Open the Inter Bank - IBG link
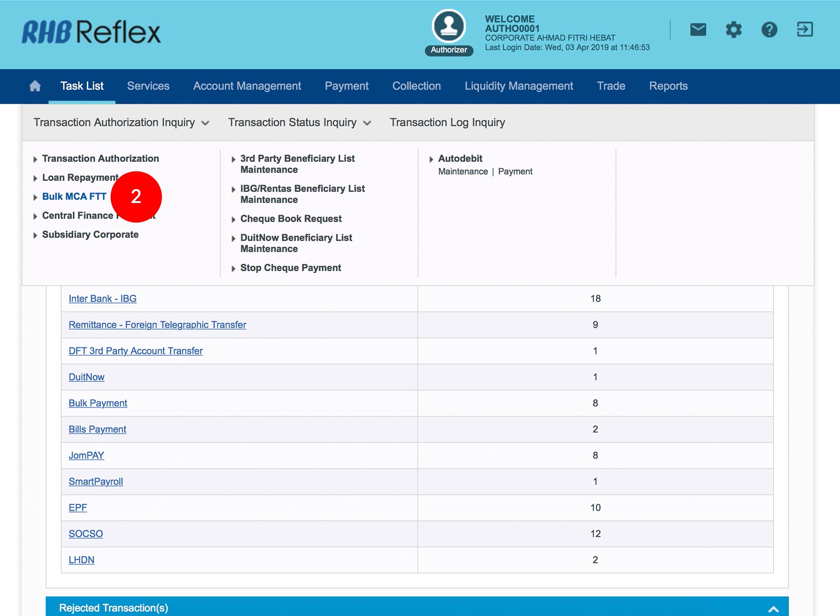This screenshot has width=840, height=616. point(103,299)
